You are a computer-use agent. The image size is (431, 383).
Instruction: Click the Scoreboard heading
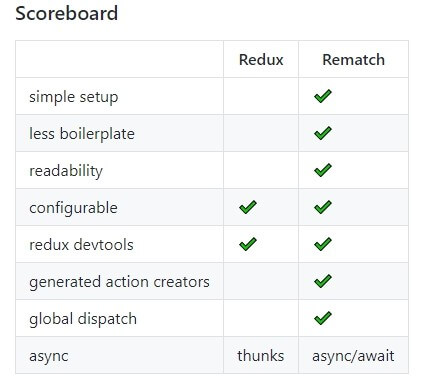point(67,14)
